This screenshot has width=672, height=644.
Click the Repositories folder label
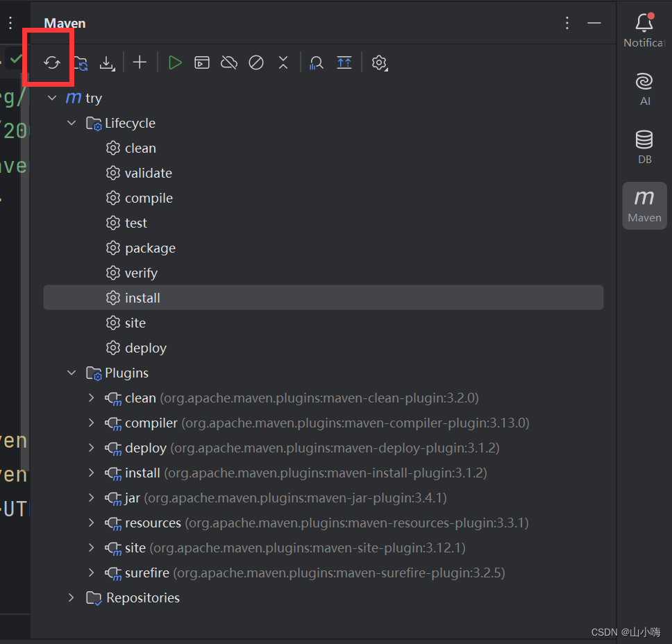(143, 598)
